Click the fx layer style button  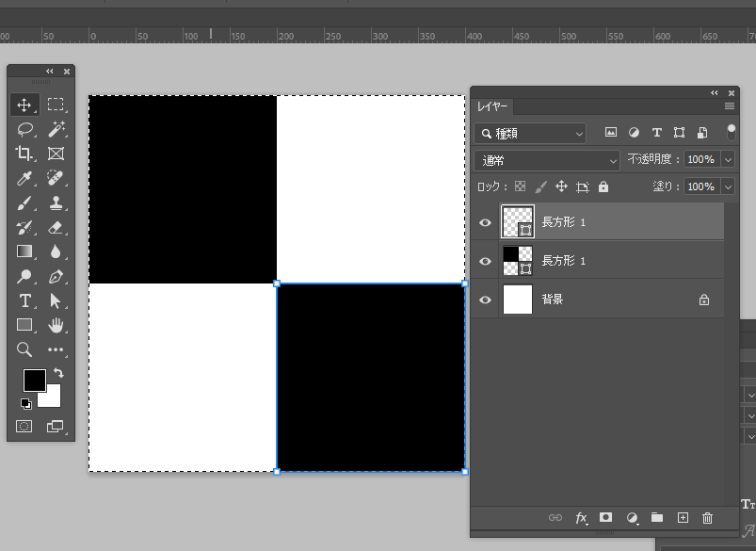pyautogui.click(x=582, y=518)
